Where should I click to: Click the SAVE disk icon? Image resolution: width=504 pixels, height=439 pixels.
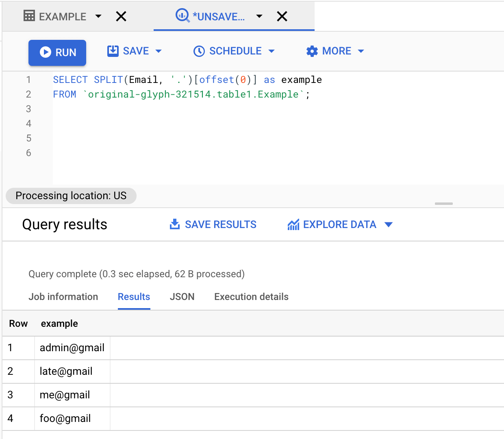click(x=113, y=51)
